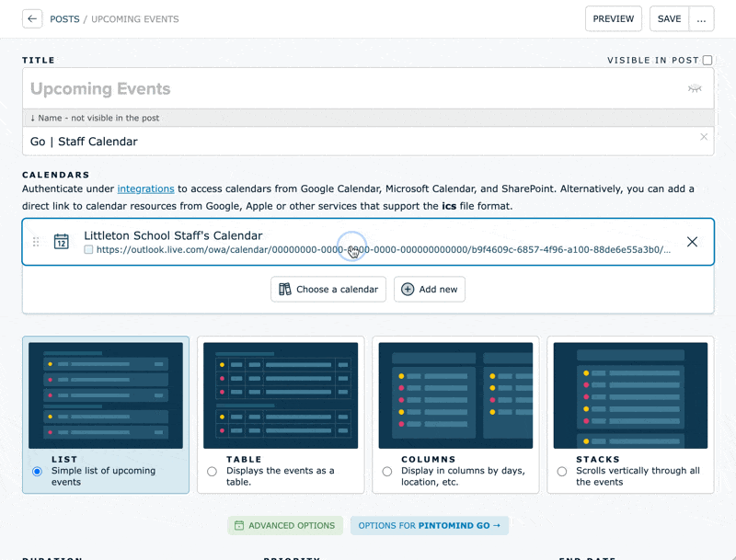Open OPTIONS FOR PINTOMIND GO
This screenshot has width=736, height=560.
click(x=430, y=525)
